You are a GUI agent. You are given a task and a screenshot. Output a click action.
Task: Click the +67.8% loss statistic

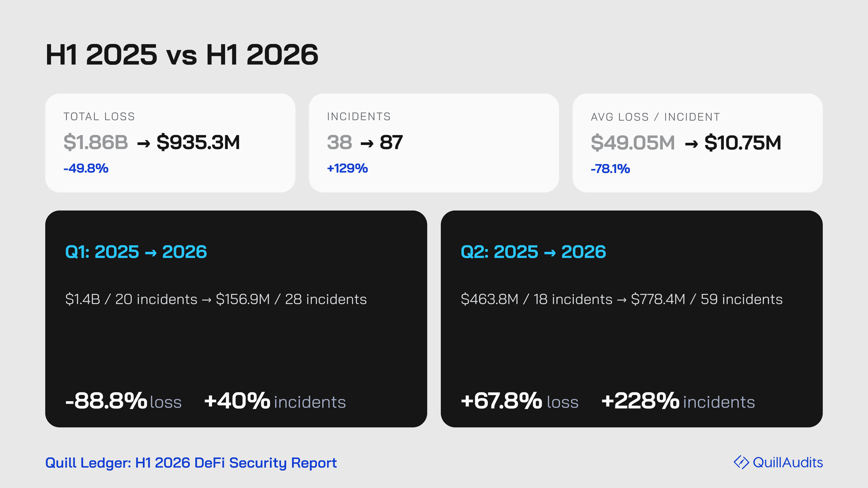[x=519, y=401]
